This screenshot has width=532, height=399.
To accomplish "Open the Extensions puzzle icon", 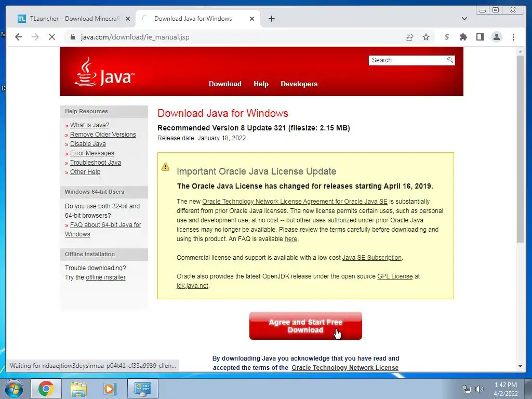I will (463, 37).
